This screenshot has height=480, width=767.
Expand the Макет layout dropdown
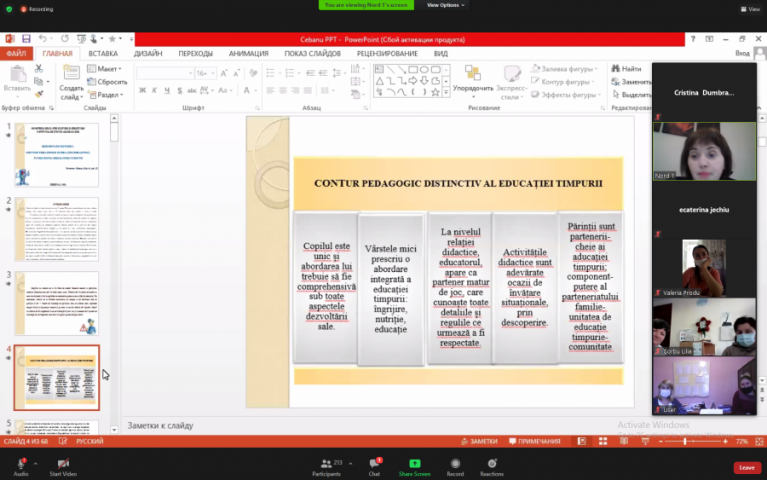[x=108, y=69]
